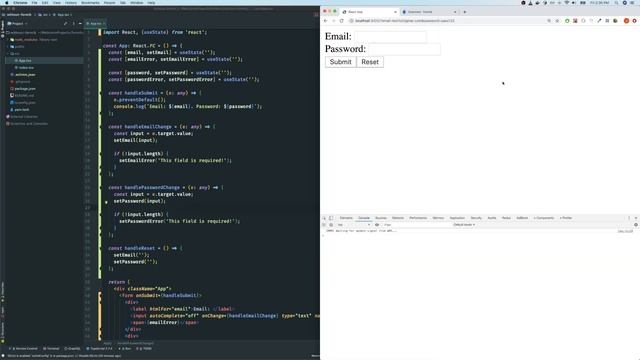Viewport: 640px width, 360px height.
Task: Open the DevTools Memory tab
Action: [x=438, y=218]
